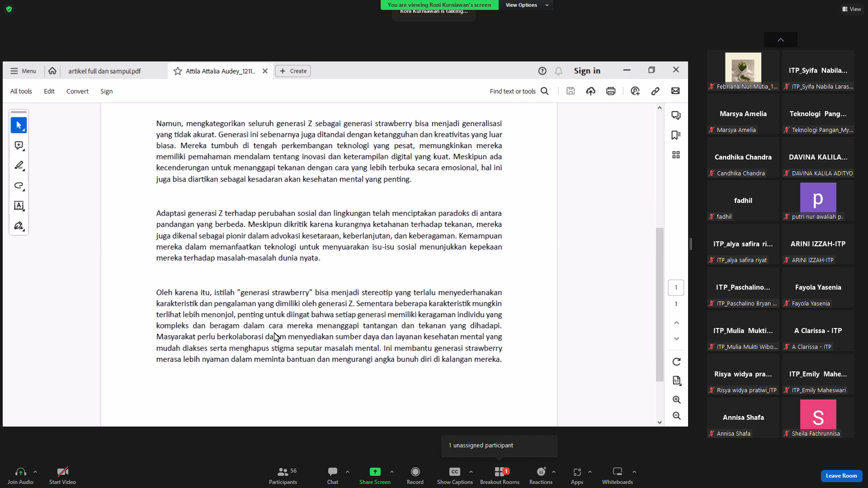Screen dimensions: 868x488
Task: Click Join Audio in Zoom
Action: pos(20,475)
